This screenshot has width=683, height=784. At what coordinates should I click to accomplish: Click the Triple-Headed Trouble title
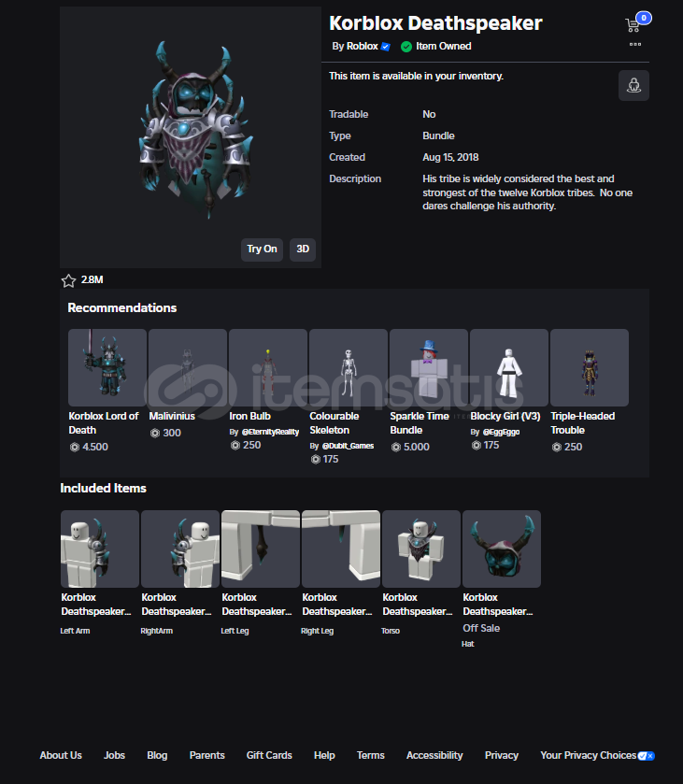tap(582, 423)
